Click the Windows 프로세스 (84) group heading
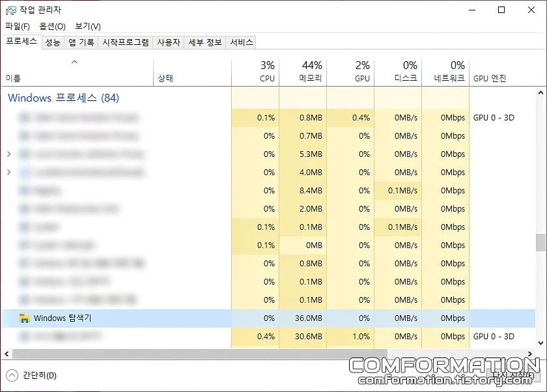Viewport: 547px width, 392px height. pos(64,98)
